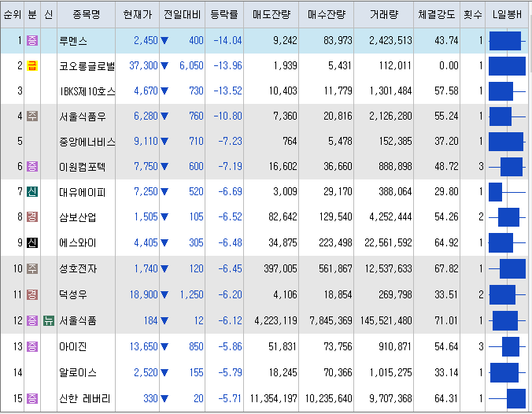This screenshot has height=414, width=532.
Task: Select stock name 루멘스
Action: tap(73, 41)
